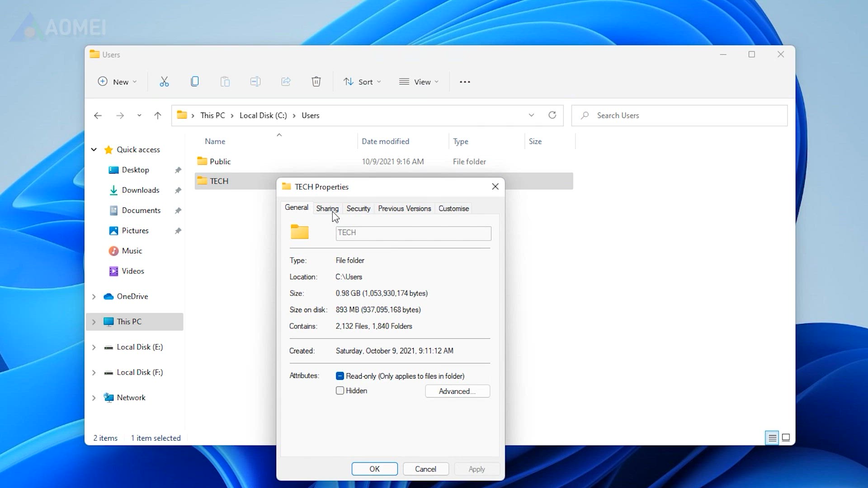Screen dimensions: 868x488
Task: Sort by the Size column header
Action: pyautogui.click(x=535, y=141)
